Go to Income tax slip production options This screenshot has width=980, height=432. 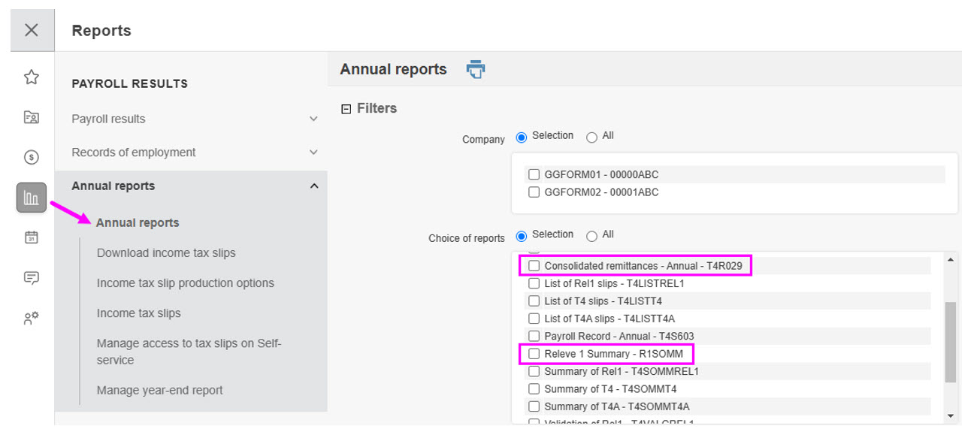185,283
